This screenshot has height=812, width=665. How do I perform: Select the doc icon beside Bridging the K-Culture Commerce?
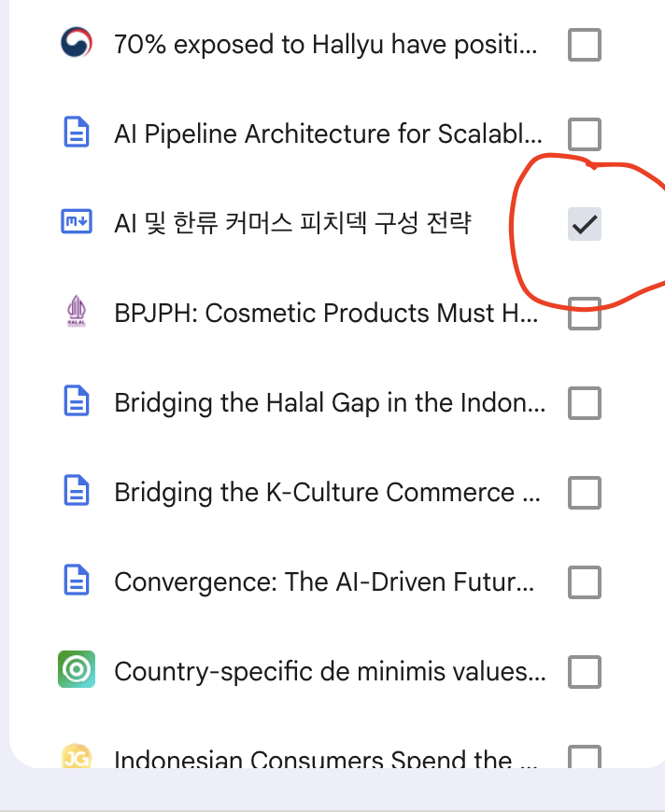pyautogui.click(x=76, y=492)
